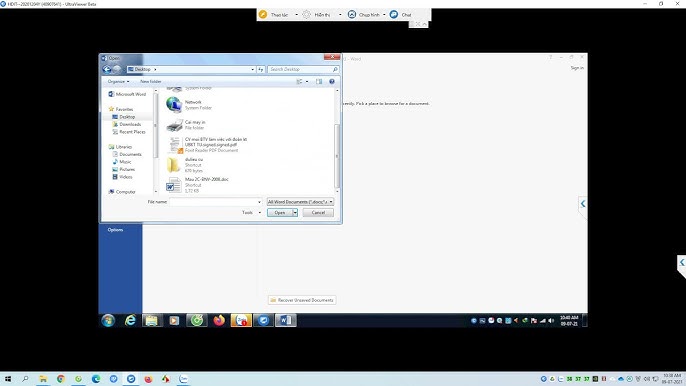Select the Network system folder icon
Image resolution: width=686 pixels, height=386 pixels.
(x=174, y=105)
